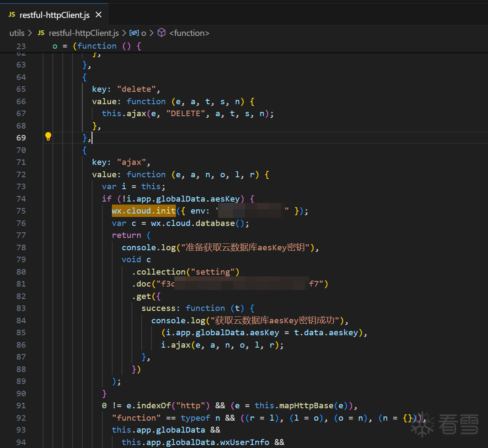Click the lightbulb code action icon

click(x=48, y=137)
